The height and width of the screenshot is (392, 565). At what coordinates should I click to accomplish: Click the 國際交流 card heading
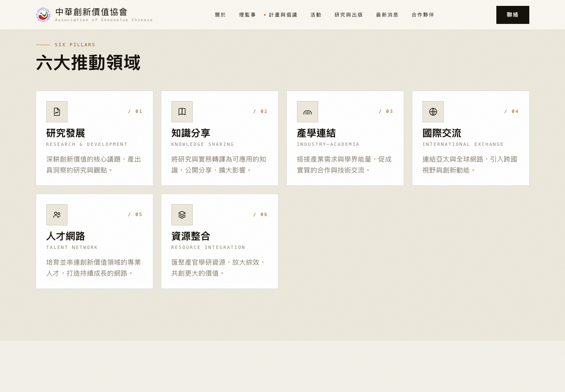pyautogui.click(x=442, y=133)
